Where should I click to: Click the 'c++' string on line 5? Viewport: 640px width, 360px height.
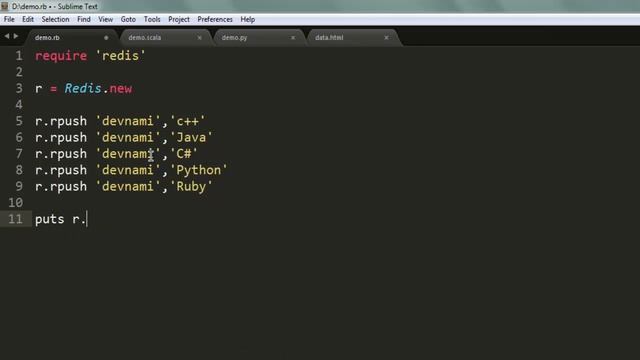point(188,121)
